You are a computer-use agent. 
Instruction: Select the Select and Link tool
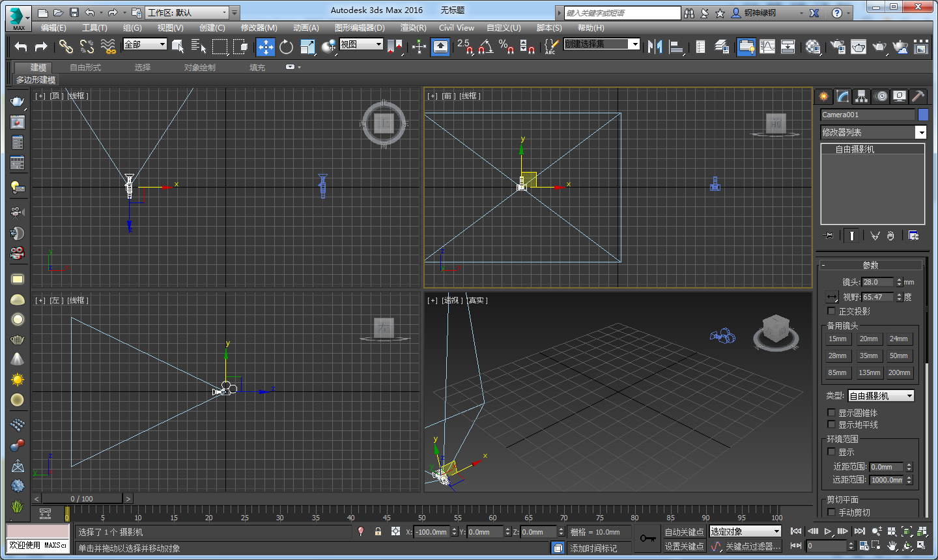coord(66,46)
